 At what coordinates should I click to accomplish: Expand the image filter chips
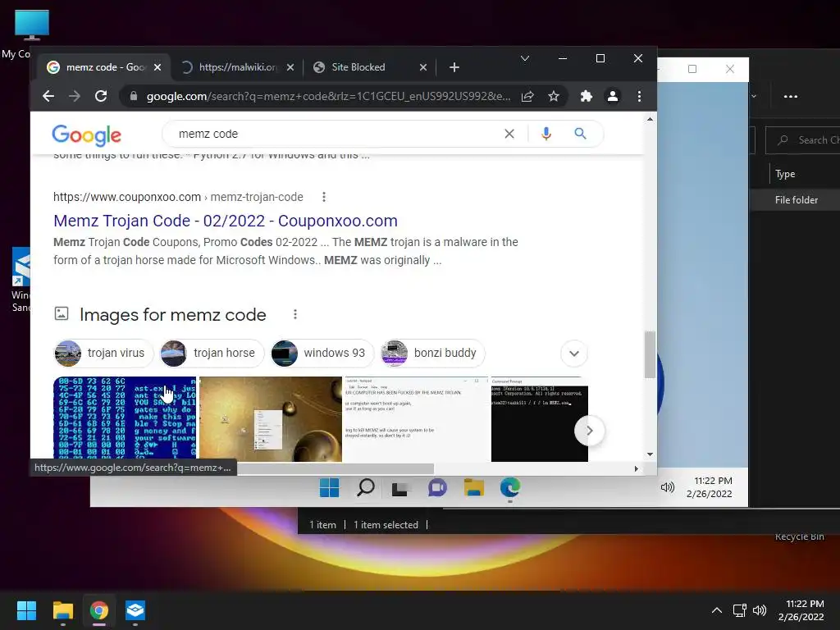574,354
